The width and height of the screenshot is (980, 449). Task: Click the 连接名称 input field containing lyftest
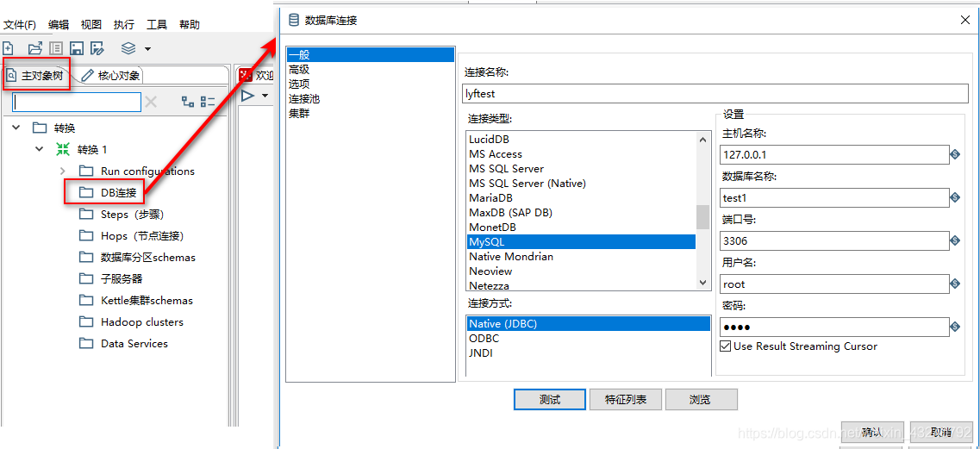tap(715, 93)
